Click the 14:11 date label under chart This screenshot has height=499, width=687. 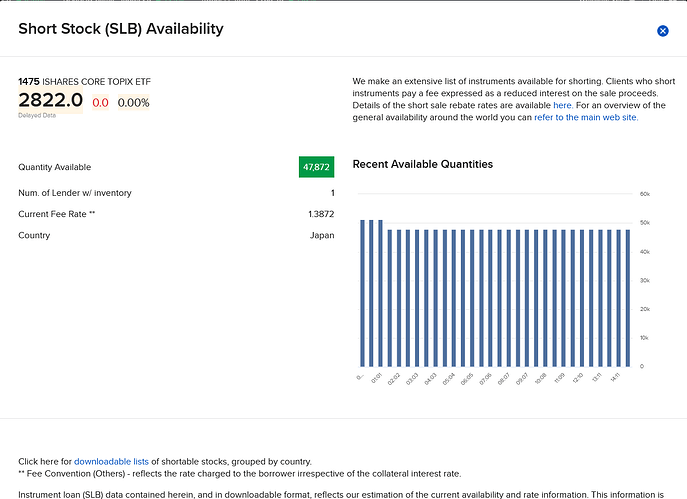click(x=616, y=377)
